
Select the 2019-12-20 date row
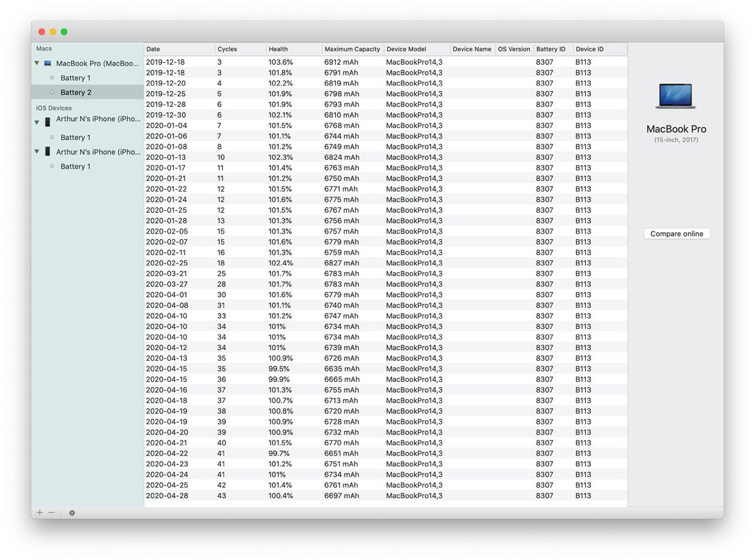166,83
